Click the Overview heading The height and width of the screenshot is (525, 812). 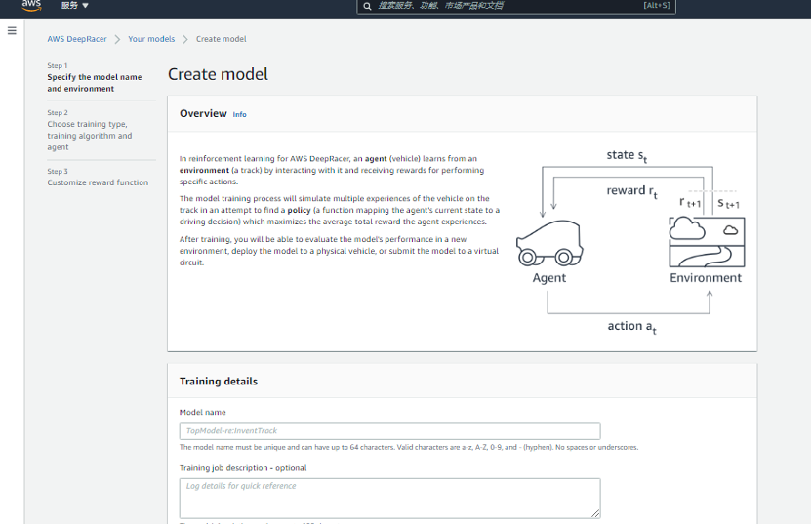pyautogui.click(x=203, y=113)
